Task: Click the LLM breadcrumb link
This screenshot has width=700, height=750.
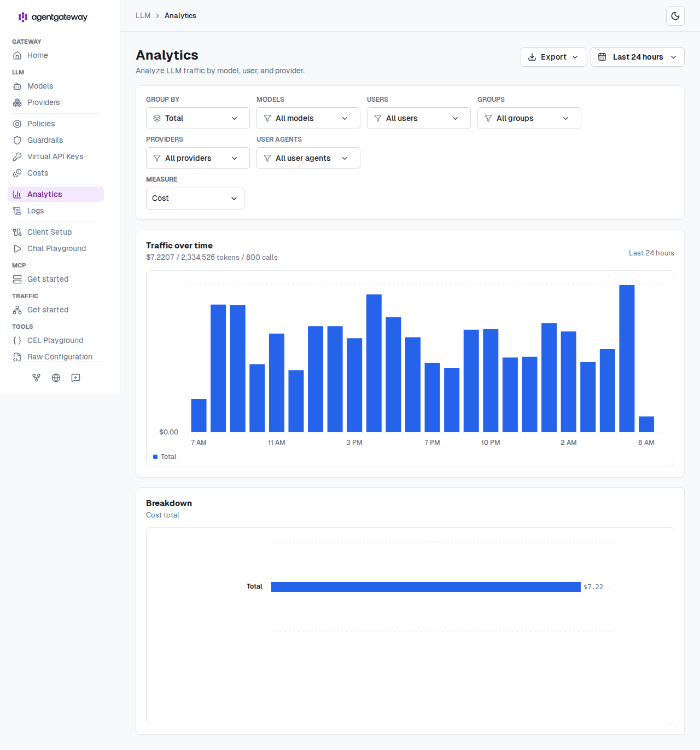Action: click(143, 15)
